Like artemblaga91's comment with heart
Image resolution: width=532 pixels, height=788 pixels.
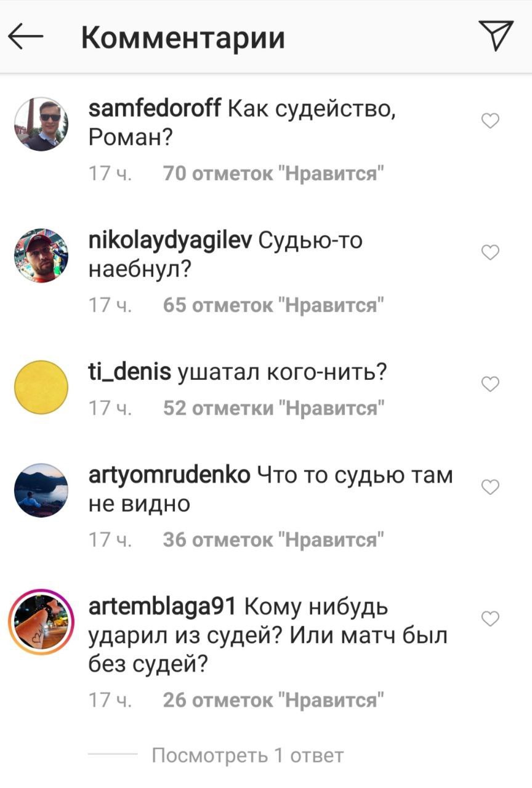pos(490,619)
